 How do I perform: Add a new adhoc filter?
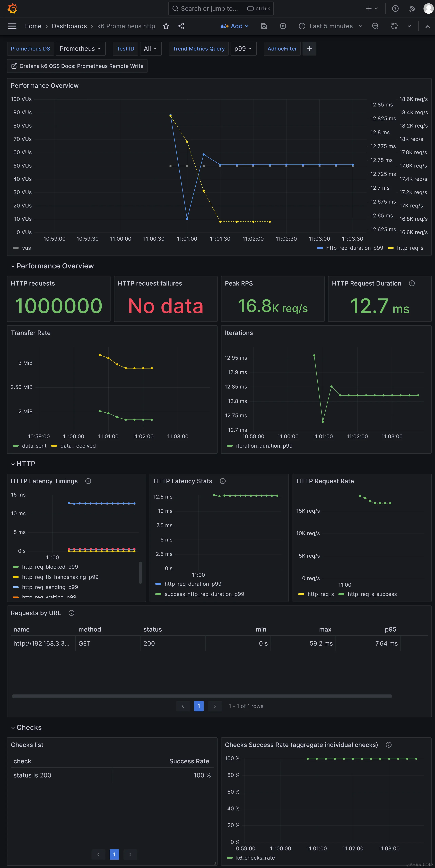[309, 48]
